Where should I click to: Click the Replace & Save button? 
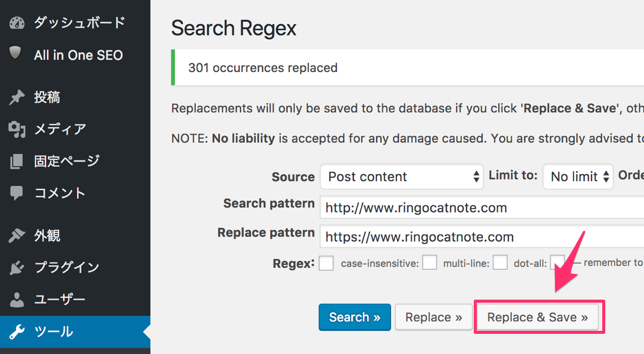[x=537, y=317]
